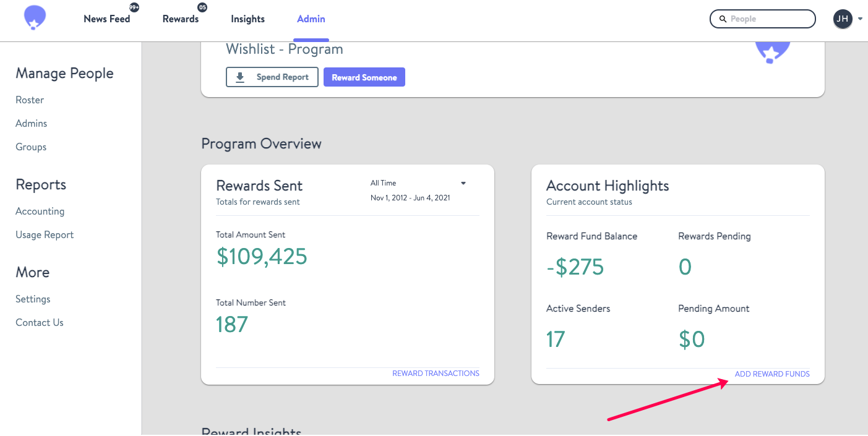868x436 pixels.
Task: Click the Rewards Pending value 0
Action: [x=685, y=267]
